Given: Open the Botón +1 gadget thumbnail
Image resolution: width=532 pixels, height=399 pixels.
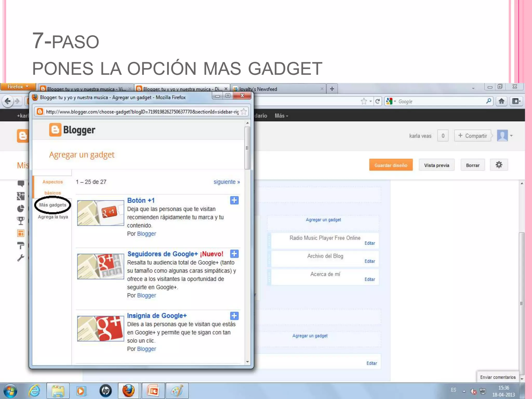Looking at the screenshot, I should (x=101, y=213).
